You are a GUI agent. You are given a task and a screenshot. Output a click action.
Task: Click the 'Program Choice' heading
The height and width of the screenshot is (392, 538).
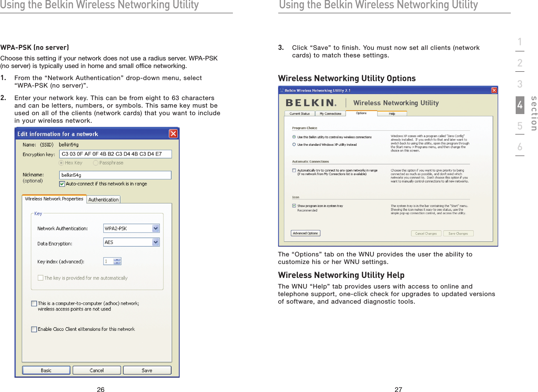click(x=305, y=128)
